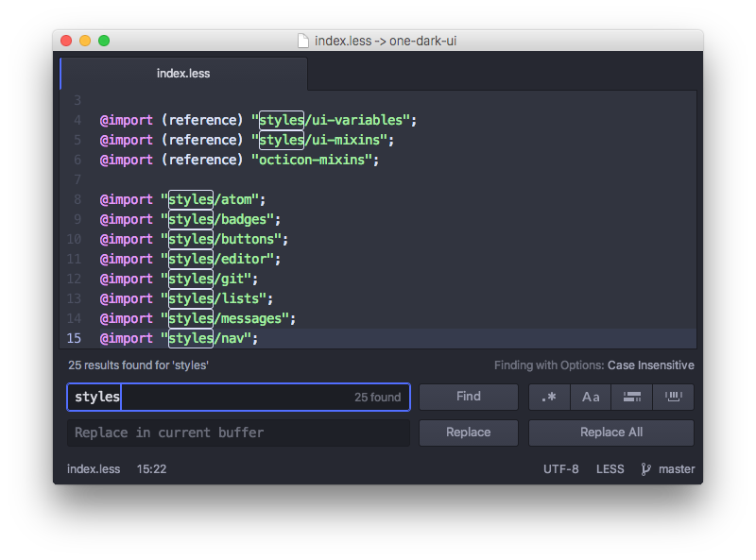Toggle the whole word search option
The image size is (756, 560).
pos(674,397)
